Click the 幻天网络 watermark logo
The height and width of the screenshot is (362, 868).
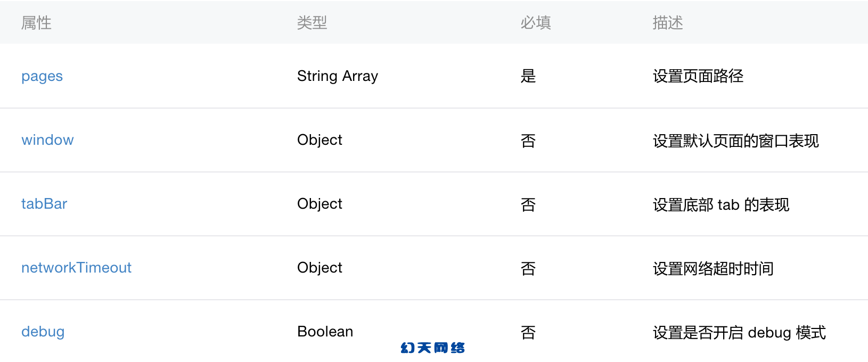[x=433, y=348]
